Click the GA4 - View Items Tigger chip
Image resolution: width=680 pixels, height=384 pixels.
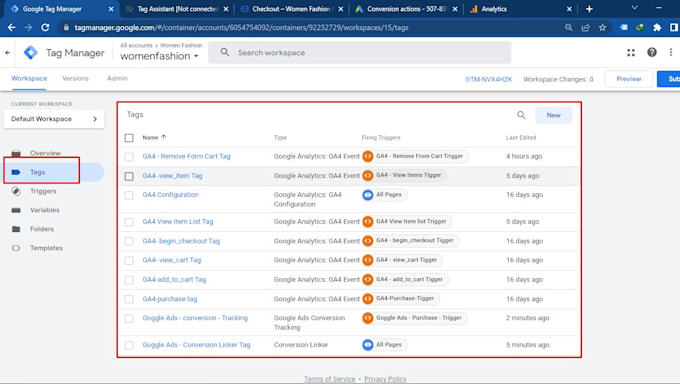[404, 175]
